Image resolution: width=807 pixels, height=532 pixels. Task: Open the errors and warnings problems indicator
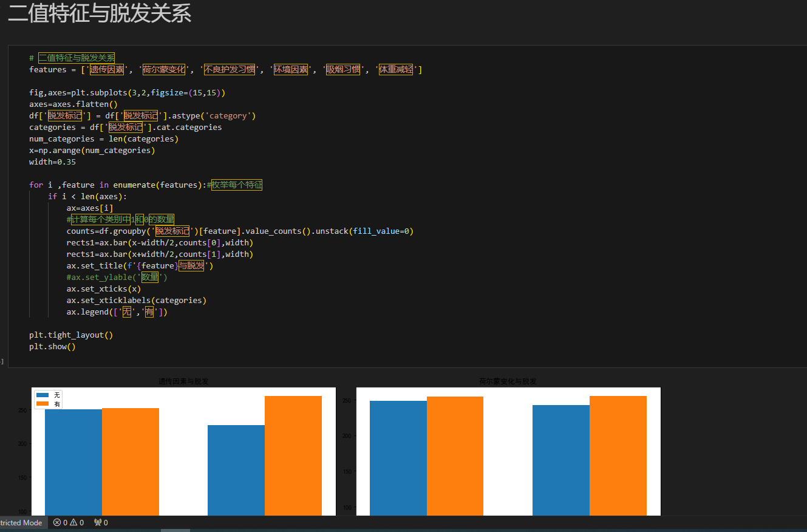coord(69,522)
